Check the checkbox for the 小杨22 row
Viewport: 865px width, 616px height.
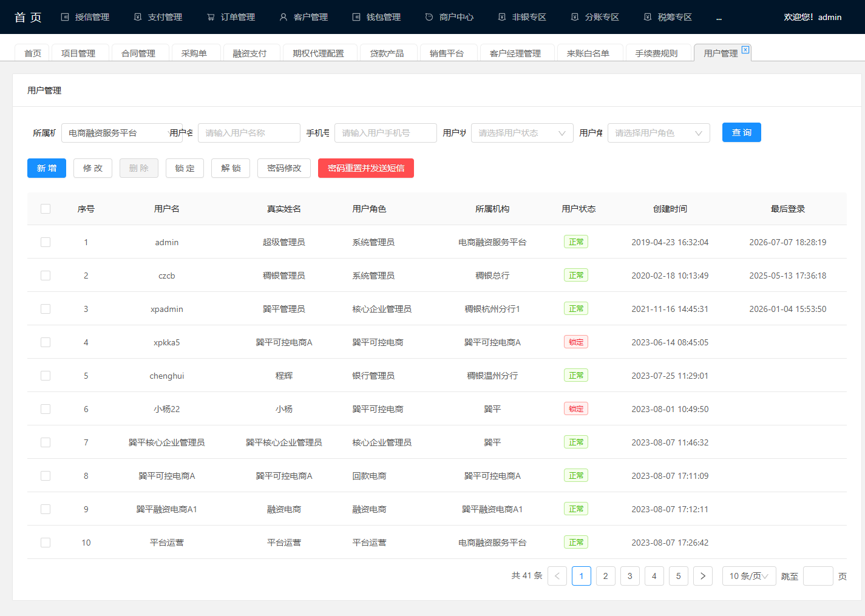tap(46, 409)
